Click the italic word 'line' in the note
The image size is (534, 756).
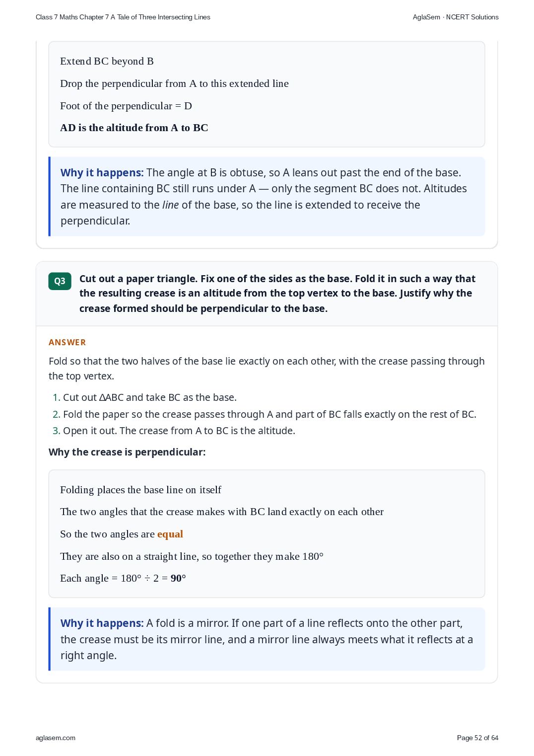click(170, 205)
